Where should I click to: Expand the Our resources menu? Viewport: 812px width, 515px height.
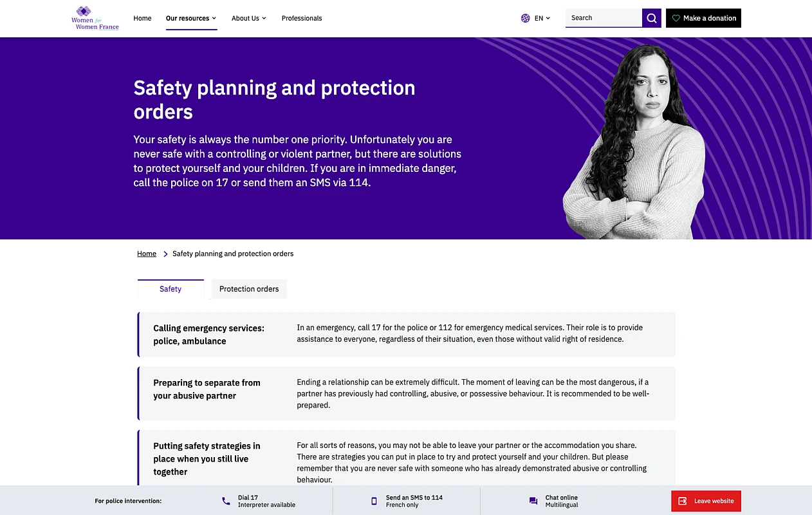pyautogui.click(x=191, y=18)
